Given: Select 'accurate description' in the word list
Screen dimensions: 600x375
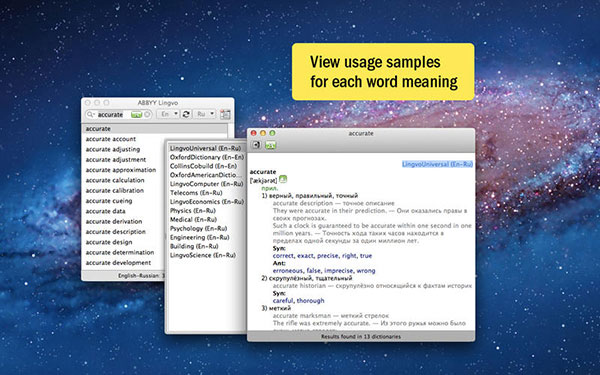Looking at the screenshot, I should [116, 232].
